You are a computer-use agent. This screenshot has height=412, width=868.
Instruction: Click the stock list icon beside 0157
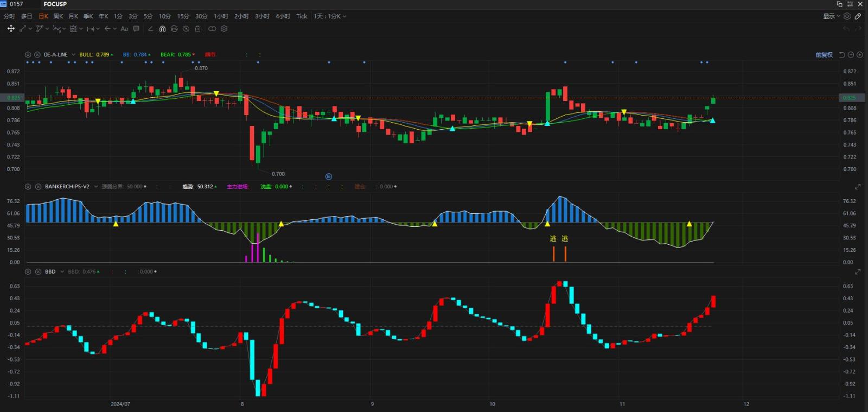click(4, 4)
